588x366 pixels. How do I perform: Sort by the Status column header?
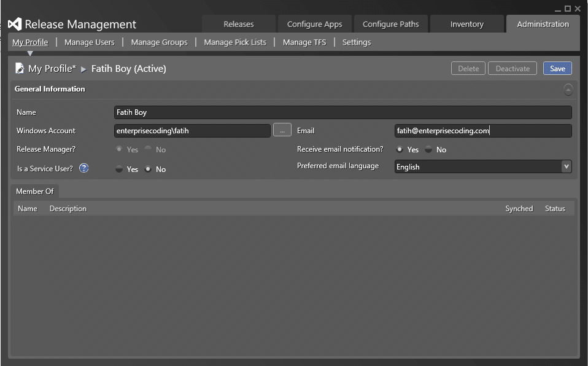pyautogui.click(x=555, y=208)
